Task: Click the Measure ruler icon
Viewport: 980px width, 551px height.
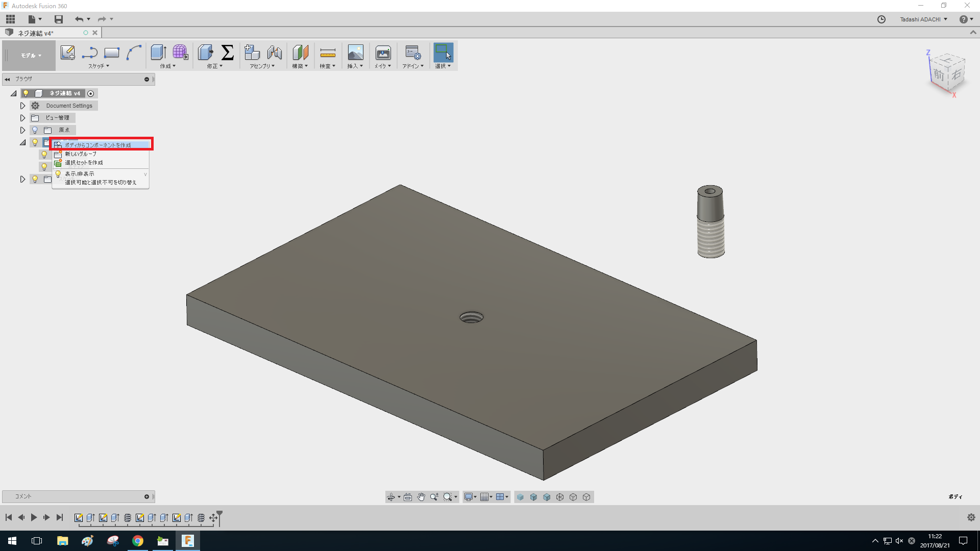Action: [x=328, y=53]
